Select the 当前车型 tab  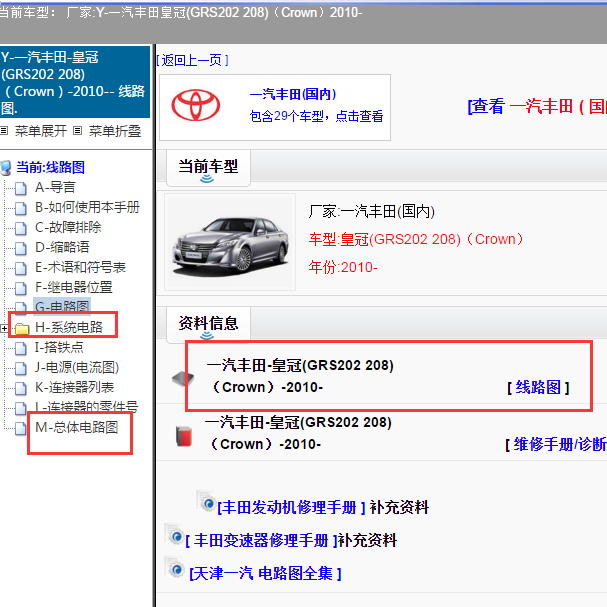point(208,168)
